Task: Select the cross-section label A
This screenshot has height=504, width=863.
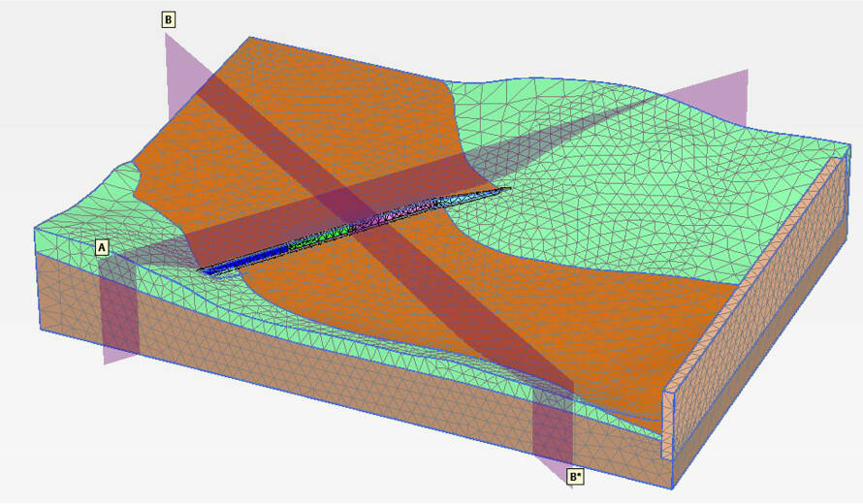Action: [102, 247]
